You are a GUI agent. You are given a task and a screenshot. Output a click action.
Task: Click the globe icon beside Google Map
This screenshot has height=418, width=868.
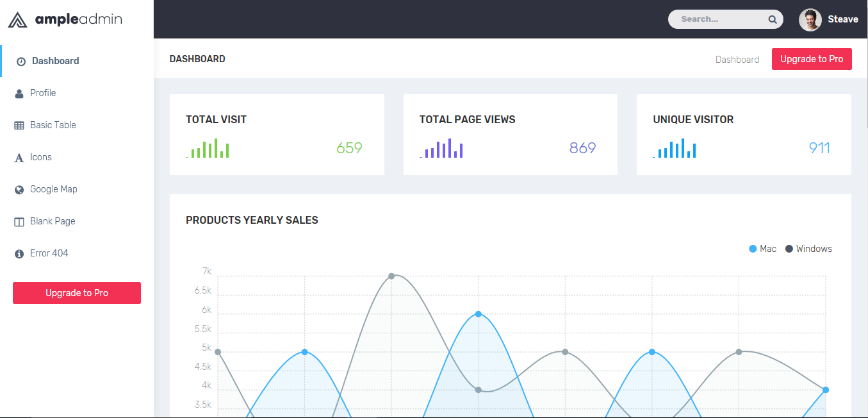coord(19,190)
